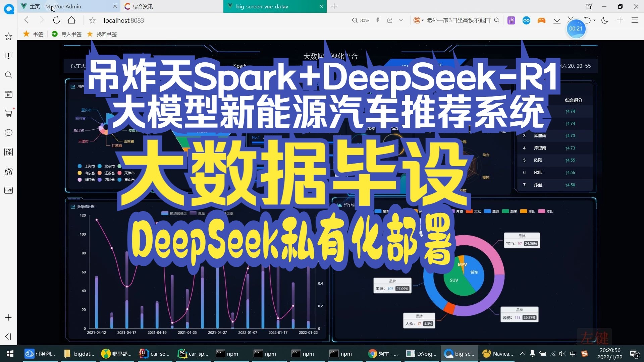The height and width of the screenshot is (362, 644).
Task: Open the purple translate extension icon
Action: click(511, 20)
